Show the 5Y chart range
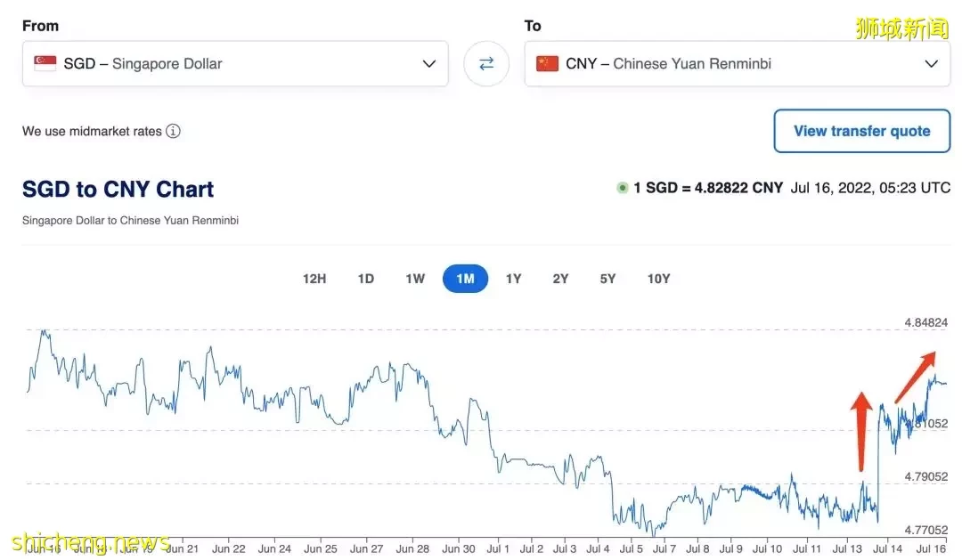Image resolution: width=962 pixels, height=560 pixels. 607,279
